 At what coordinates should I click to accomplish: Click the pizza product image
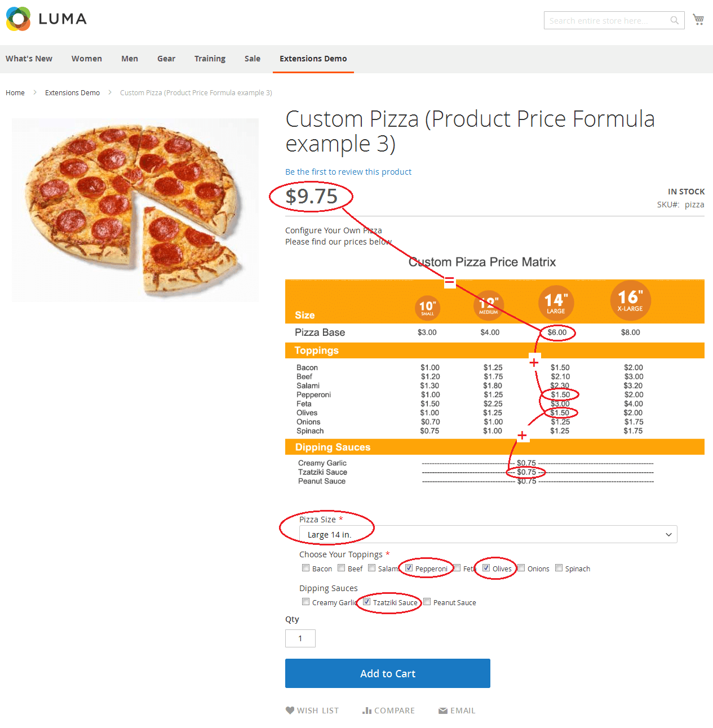click(x=135, y=210)
